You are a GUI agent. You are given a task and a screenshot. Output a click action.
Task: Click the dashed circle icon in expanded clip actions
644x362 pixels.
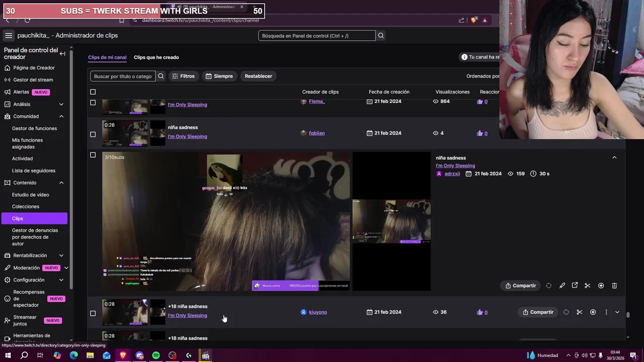[x=548, y=286]
